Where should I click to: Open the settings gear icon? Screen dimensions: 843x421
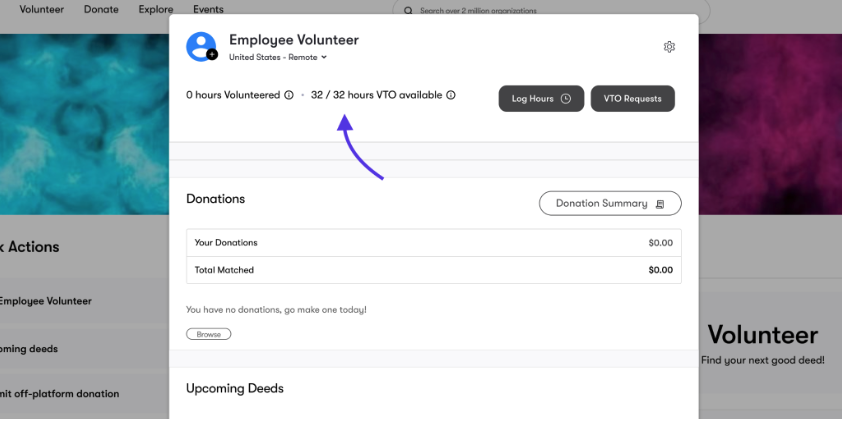click(x=669, y=47)
